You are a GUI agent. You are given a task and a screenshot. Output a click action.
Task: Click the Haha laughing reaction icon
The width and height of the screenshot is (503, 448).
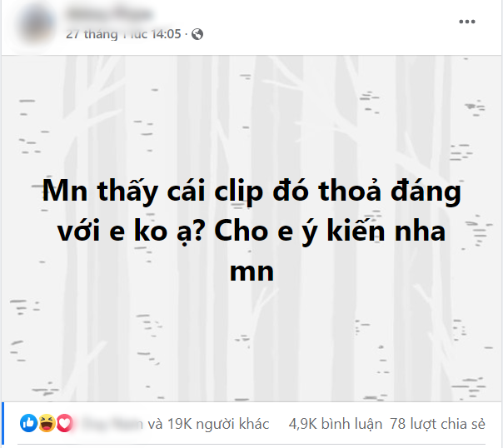point(47,423)
